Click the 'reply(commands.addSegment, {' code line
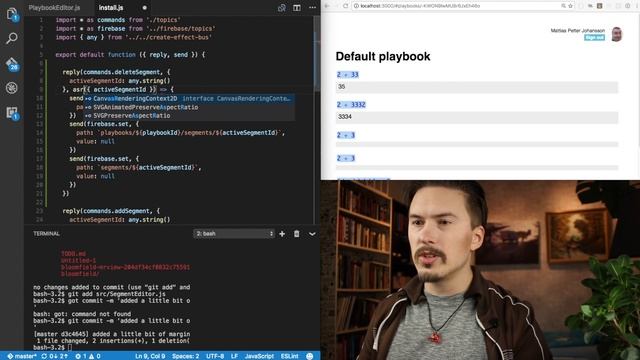Viewport: 640px width, 360px height. tap(111, 211)
